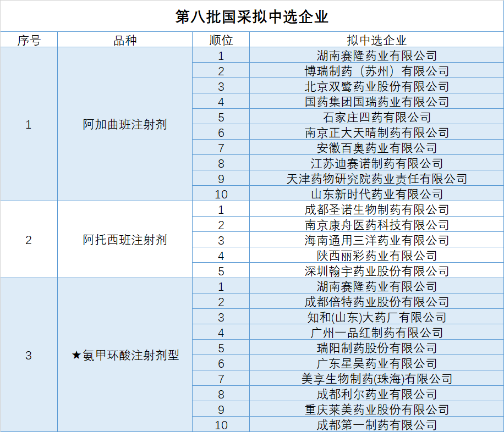504x432 pixels.
Task: Click rank 2 next to 博瑞制药
Action: tap(221, 71)
